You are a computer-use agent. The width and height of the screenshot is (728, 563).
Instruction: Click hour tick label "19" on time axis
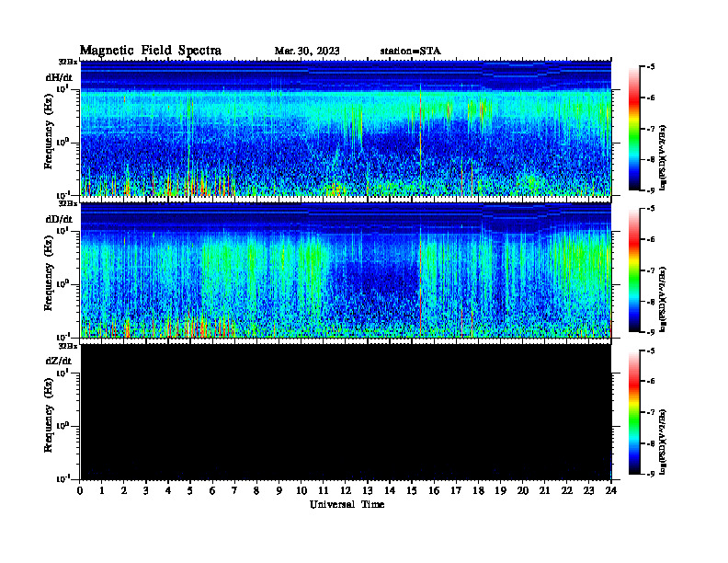click(x=500, y=490)
